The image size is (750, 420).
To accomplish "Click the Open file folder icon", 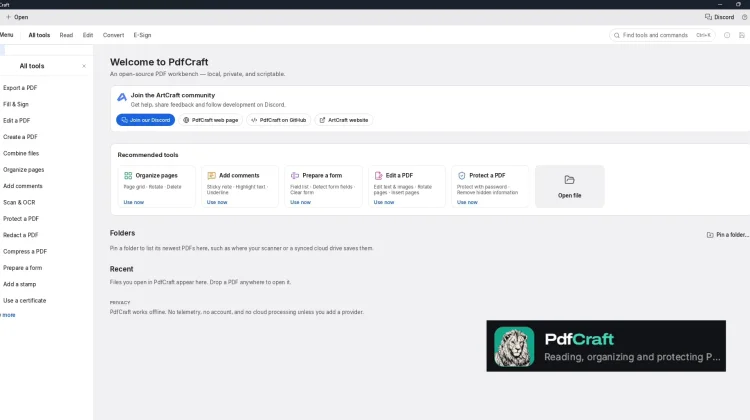I will pyautogui.click(x=569, y=180).
